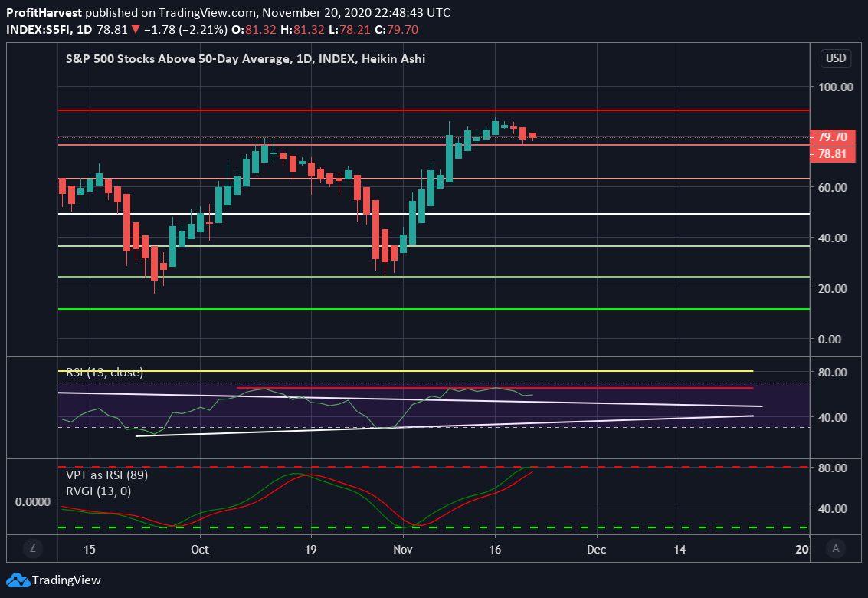This screenshot has width=868, height=598.
Task: Click the 60.00 price axis label
Action: [x=833, y=187]
